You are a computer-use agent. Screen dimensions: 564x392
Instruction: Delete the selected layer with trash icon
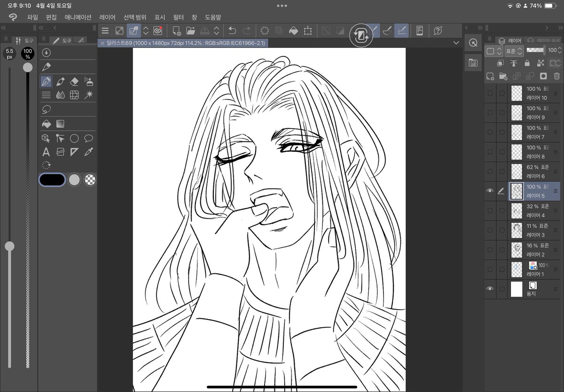pos(556,76)
